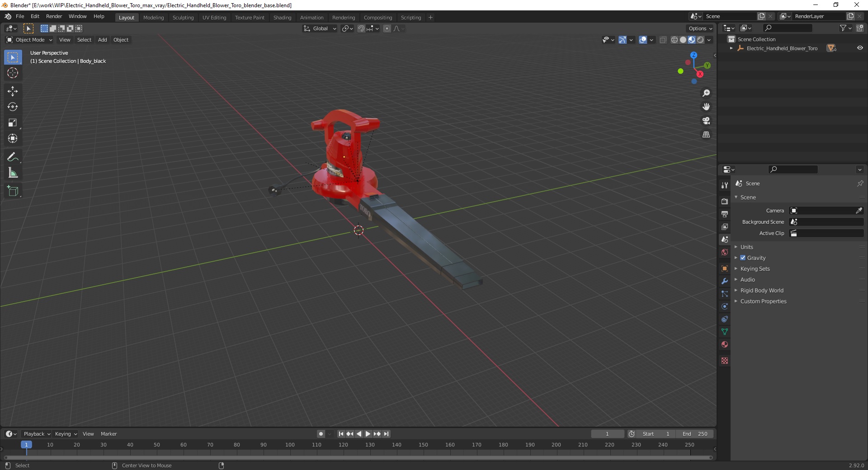Toggle the Gravity checkbox
The image size is (868, 470).
(x=743, y=258)
